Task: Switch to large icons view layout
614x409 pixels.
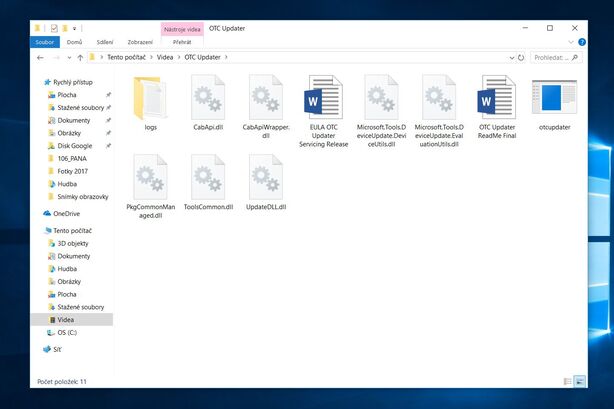Action: 580,381
